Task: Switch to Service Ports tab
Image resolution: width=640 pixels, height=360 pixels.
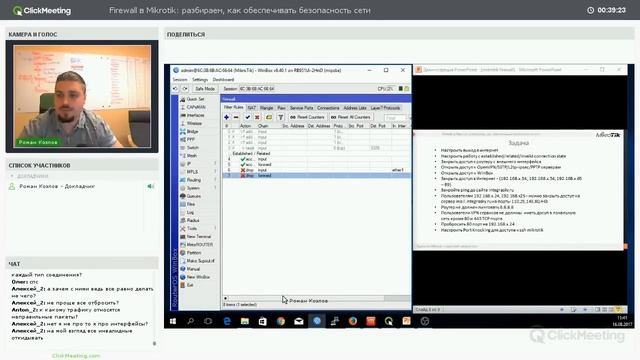Action: pyautogui.click(x=301, y=108)
